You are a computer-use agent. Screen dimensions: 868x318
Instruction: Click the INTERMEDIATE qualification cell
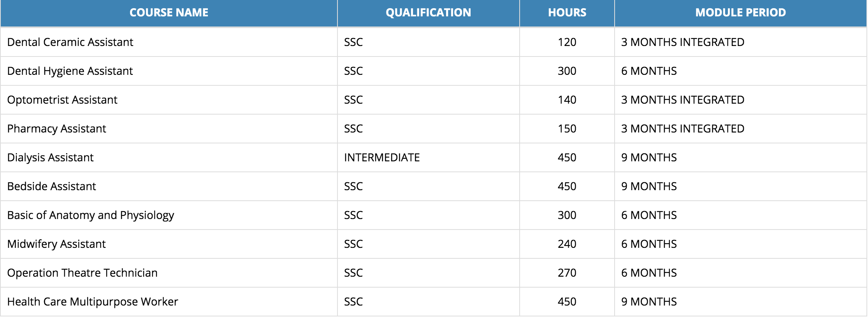click(x=382, y=157)
